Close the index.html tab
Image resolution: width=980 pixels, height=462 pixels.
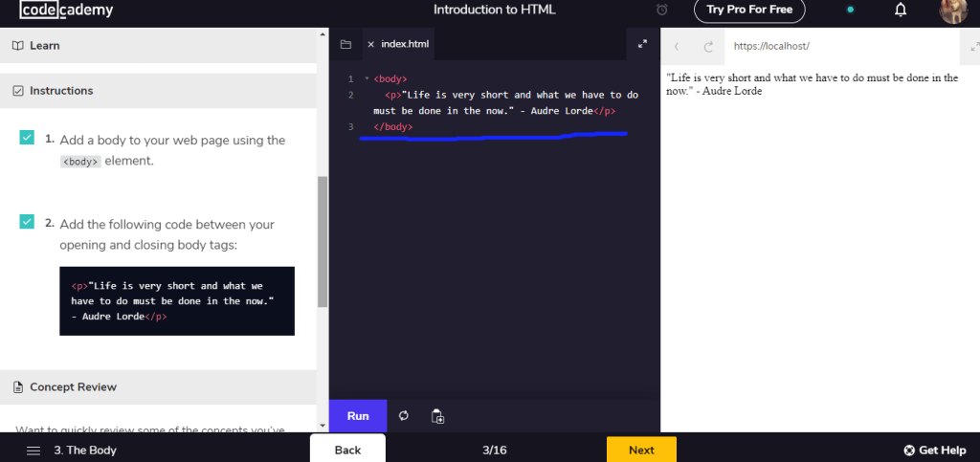point(371,44)
